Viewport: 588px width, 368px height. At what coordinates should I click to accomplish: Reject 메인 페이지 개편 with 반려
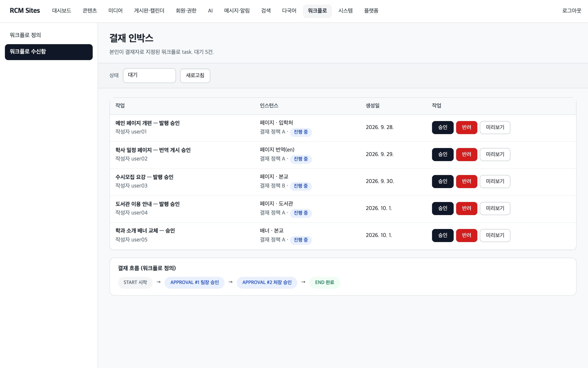466,128
